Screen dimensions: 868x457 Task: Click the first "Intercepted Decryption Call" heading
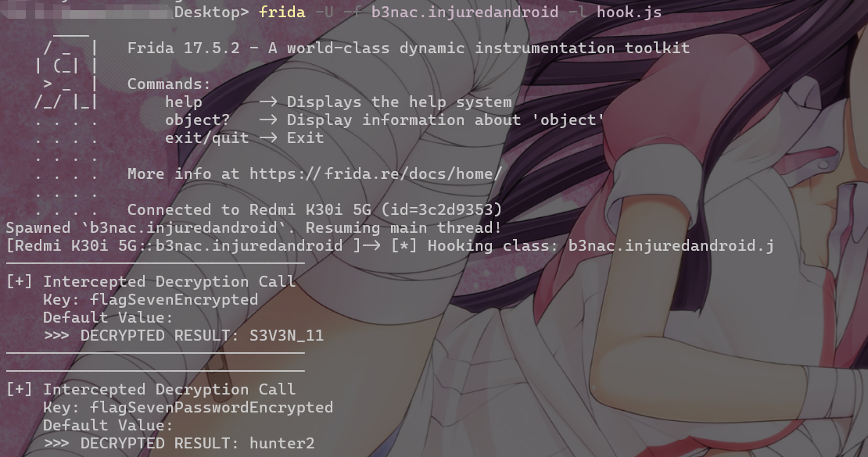coord(169,282)
